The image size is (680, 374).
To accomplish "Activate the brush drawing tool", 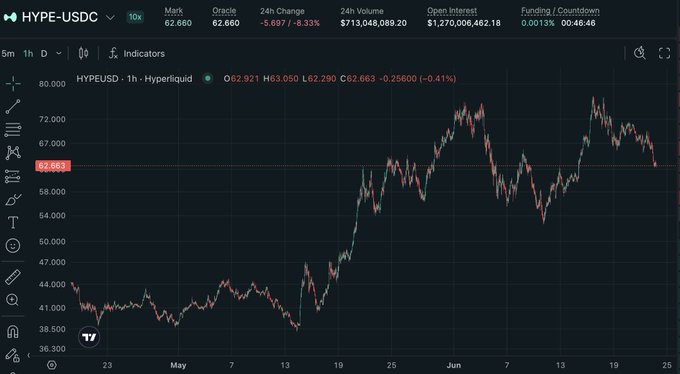I will pos(13,200).
